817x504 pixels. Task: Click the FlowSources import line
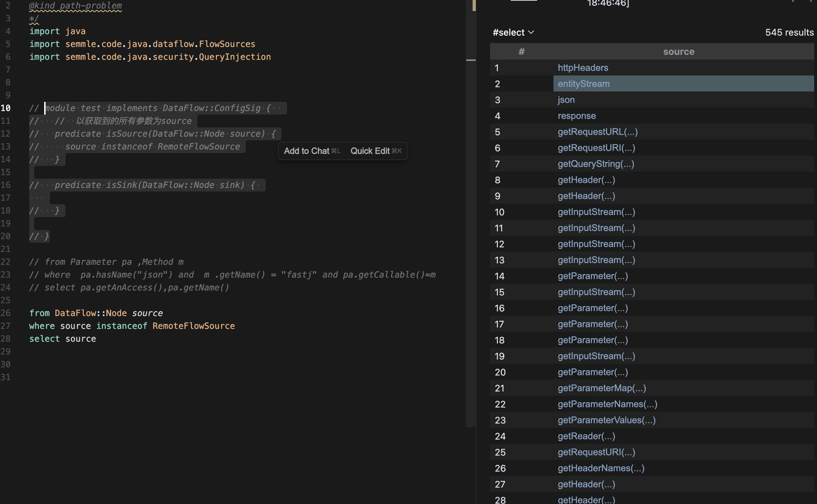pyautogui.click(x=142, y=44)
